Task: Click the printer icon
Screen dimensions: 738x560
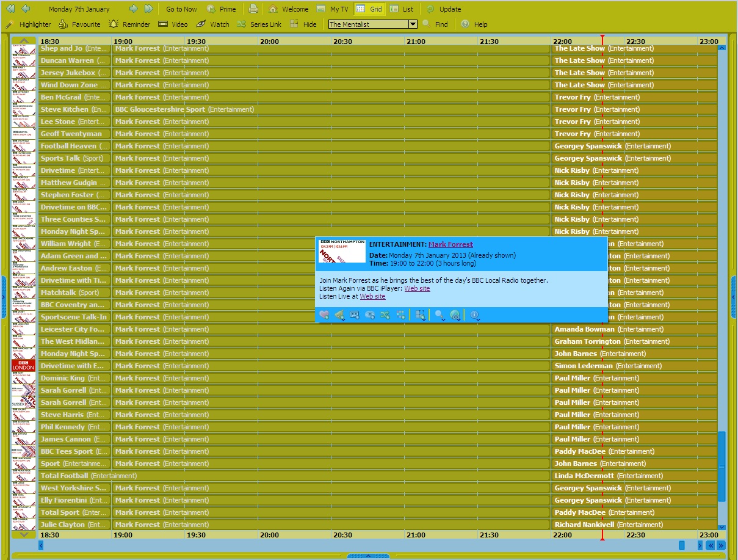Action: (253, 9)
